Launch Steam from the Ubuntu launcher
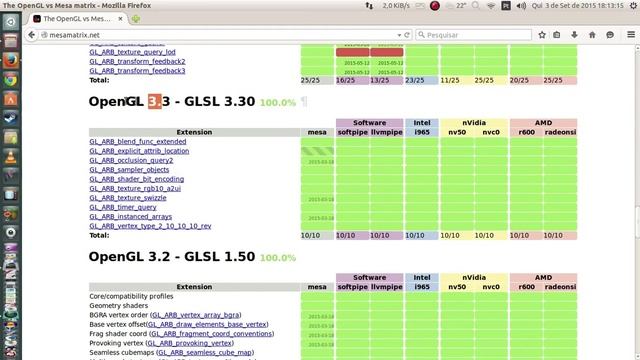Screen dimensions: 640x360 pyautogui.click(x=11, y=118)
